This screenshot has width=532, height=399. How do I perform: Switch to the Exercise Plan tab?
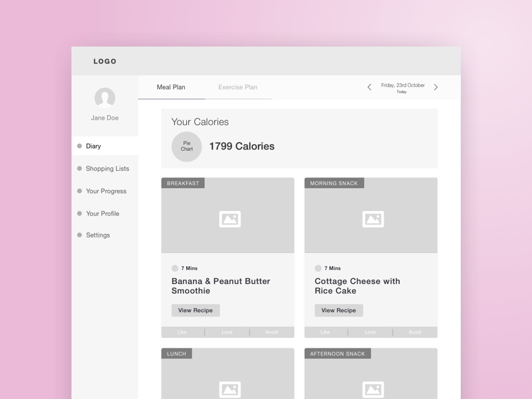click(238, 87)
